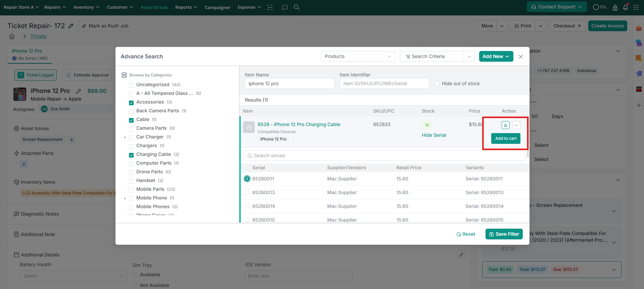
Task: Expand the Add New dropdown button
Action: [496, 56]
